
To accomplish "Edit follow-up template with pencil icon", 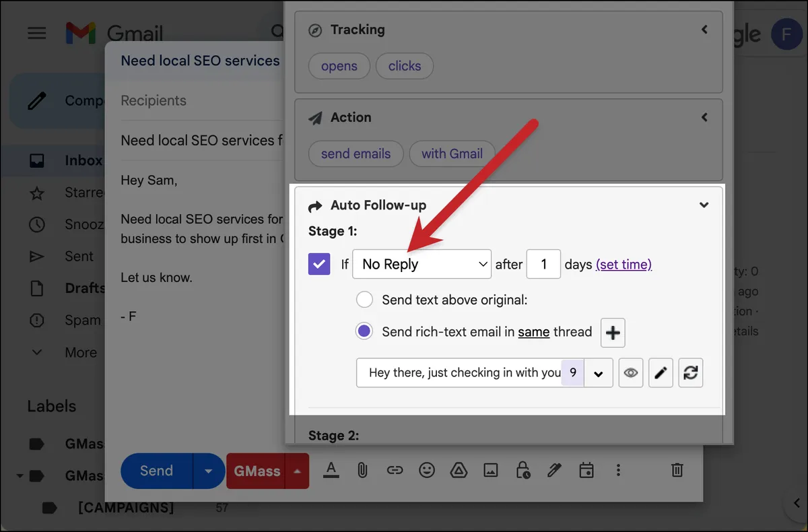I will 661,372.
